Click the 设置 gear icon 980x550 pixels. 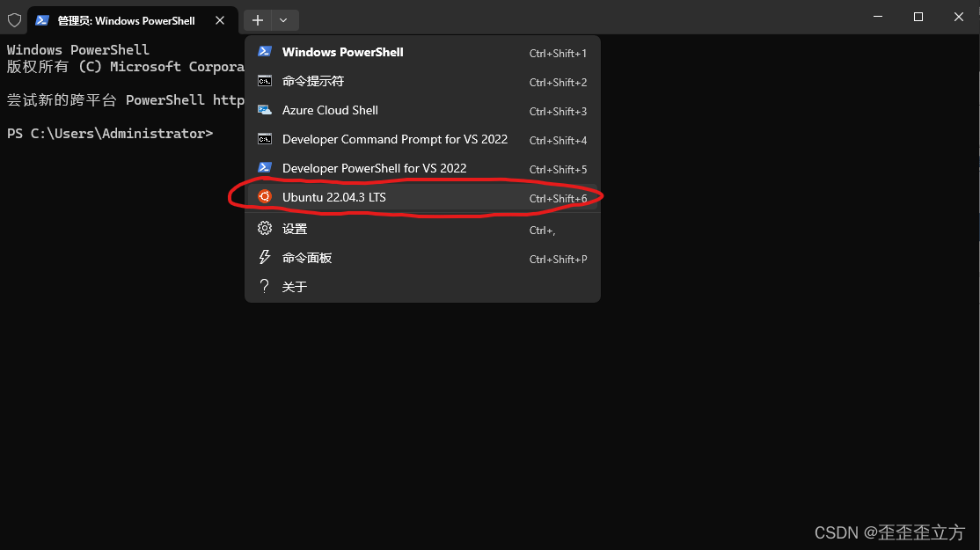coord(264,228)
